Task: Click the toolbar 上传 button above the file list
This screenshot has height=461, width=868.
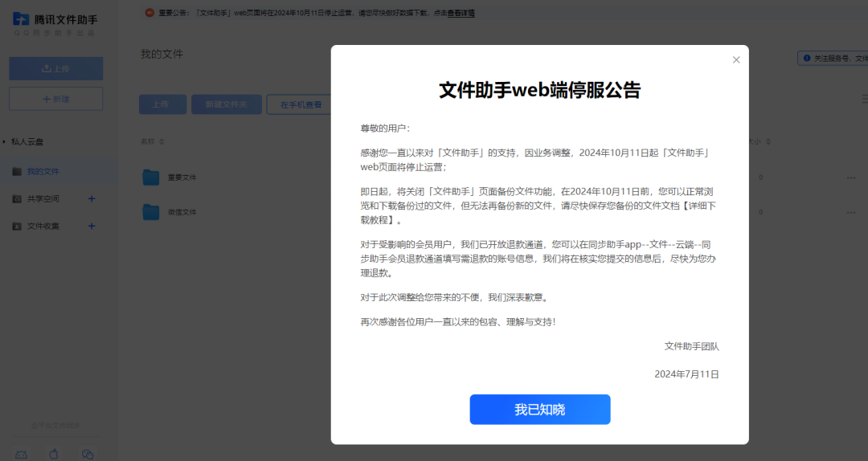Action: pyautogui.click(x=162, y=104)
